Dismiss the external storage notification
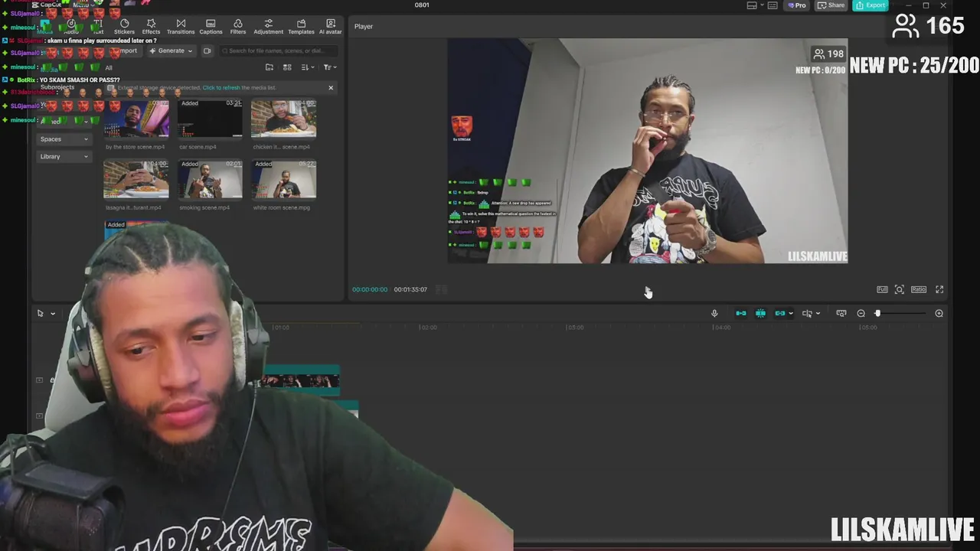 [331, 88]
